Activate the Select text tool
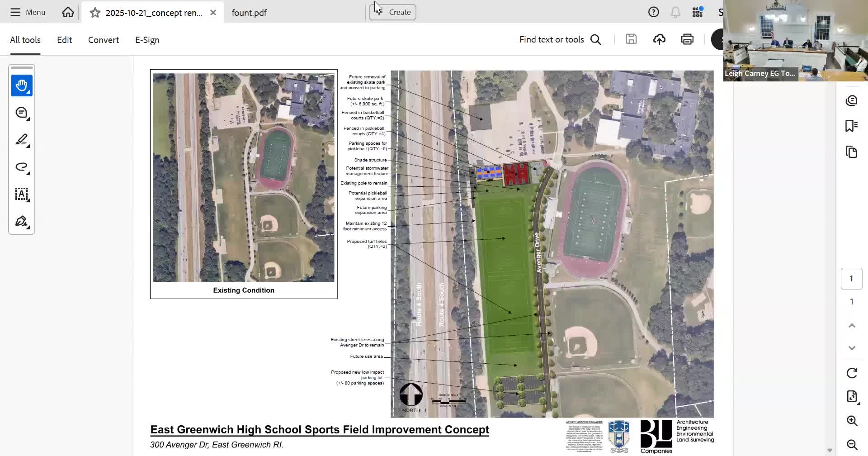Screen dimensions: 868x456 22,195
